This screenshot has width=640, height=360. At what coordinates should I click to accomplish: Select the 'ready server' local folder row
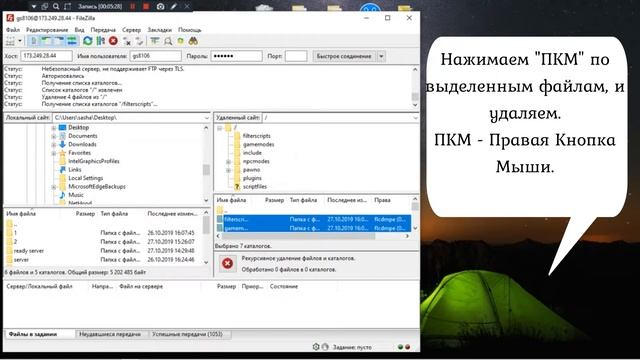[x=103, y=251]
